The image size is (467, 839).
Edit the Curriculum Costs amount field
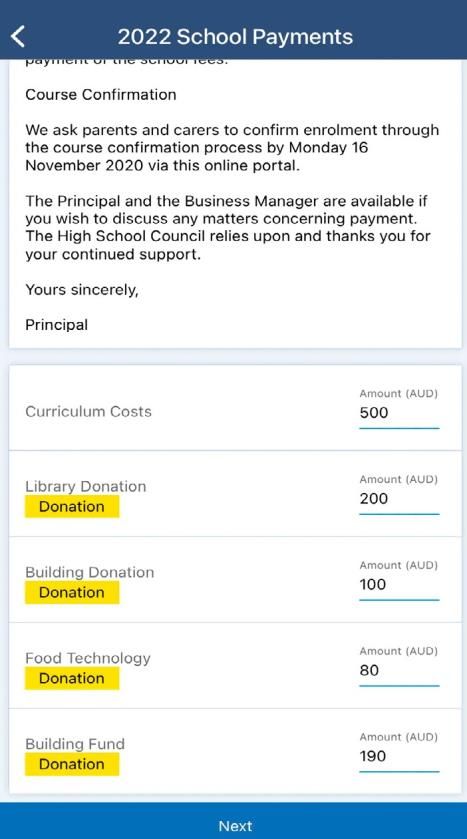(399, 413)
